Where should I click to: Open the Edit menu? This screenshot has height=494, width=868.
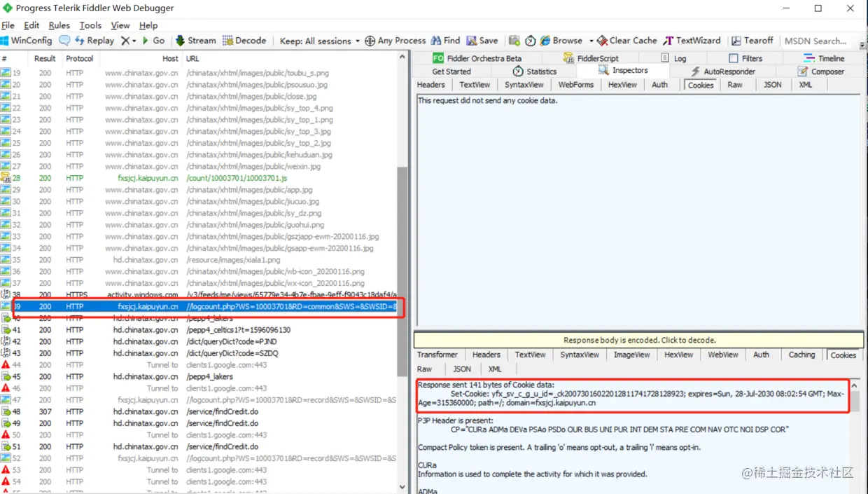point(31,25)
